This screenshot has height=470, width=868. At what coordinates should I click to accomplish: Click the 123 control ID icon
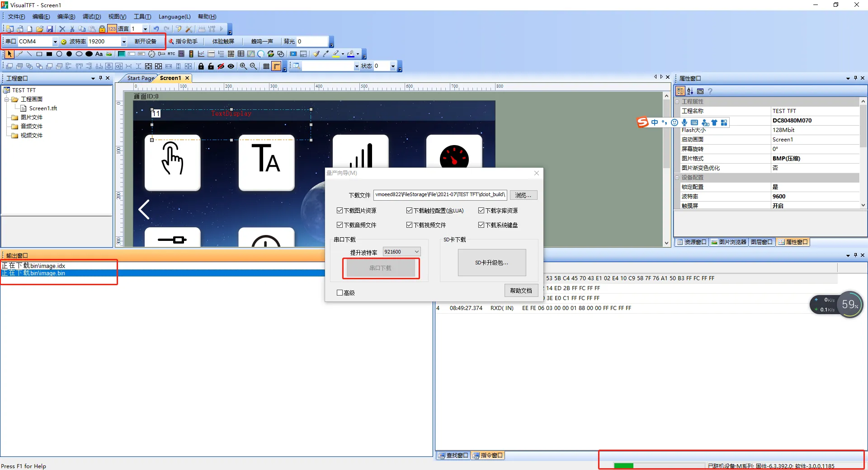point(112,29)
